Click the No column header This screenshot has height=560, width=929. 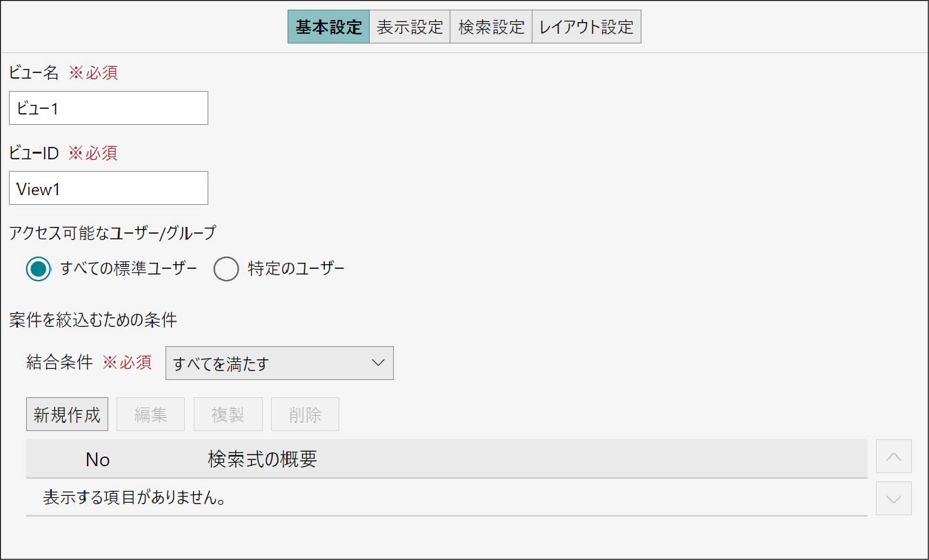(x=97, y=459)
